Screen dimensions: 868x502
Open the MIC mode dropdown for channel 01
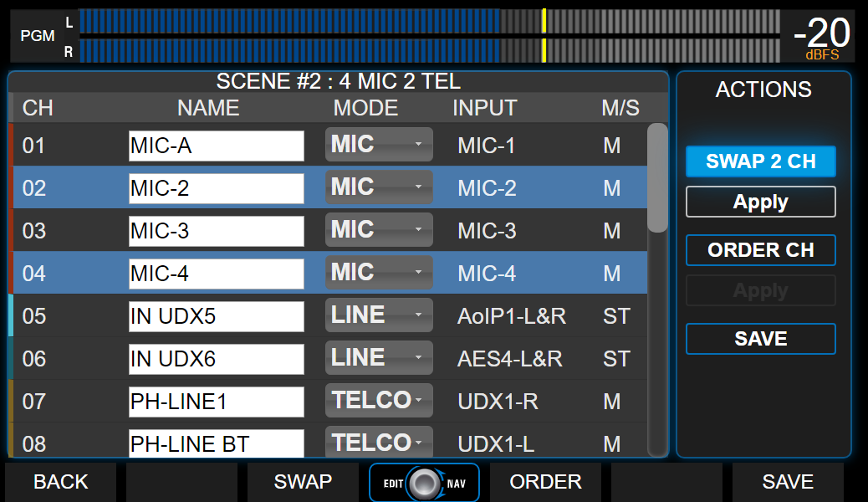(378, 145)
